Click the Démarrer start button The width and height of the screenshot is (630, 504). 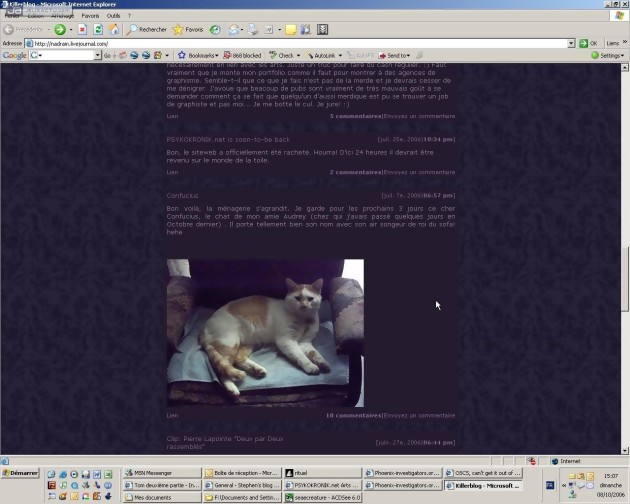20,473
